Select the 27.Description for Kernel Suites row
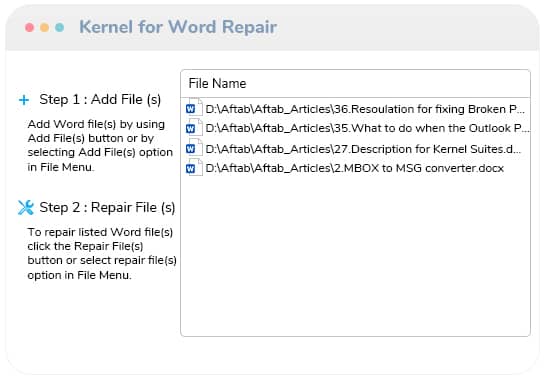The height and width of the screenshot is (380, 545). point(355,149)
